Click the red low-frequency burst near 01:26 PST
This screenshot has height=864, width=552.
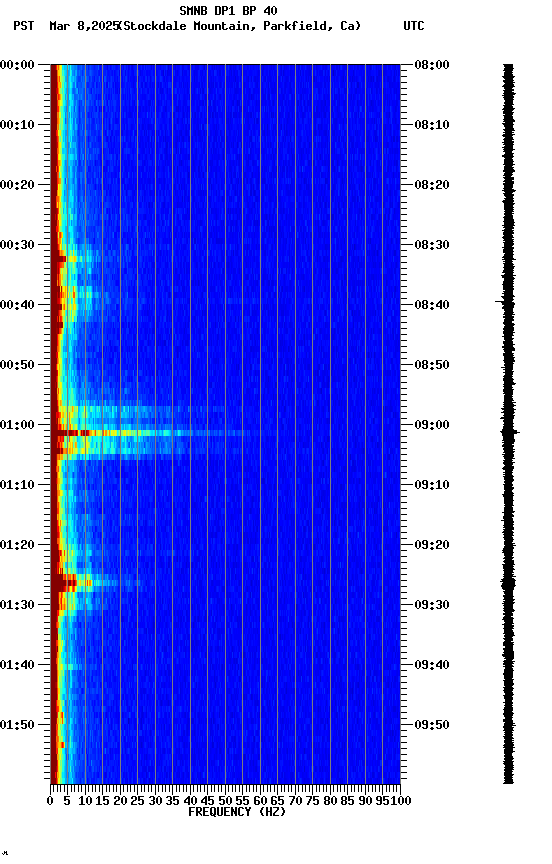pos(64,583)
